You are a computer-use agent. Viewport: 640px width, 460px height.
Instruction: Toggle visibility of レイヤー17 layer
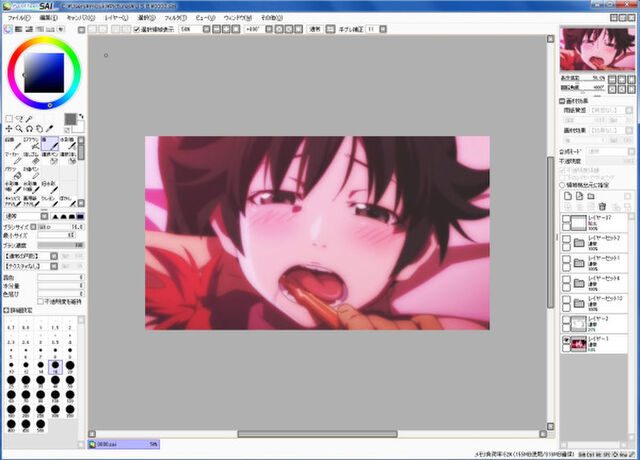pos(566,219)
